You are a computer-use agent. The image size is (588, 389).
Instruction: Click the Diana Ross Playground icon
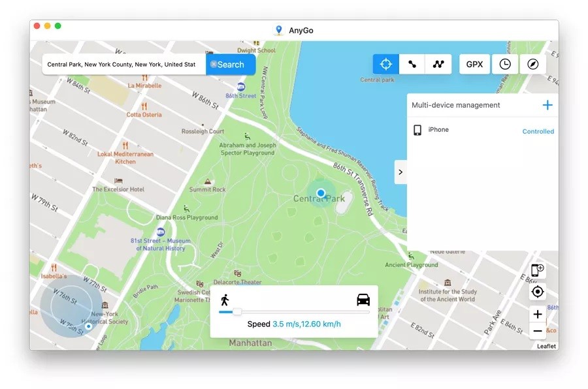pos(186,209)
